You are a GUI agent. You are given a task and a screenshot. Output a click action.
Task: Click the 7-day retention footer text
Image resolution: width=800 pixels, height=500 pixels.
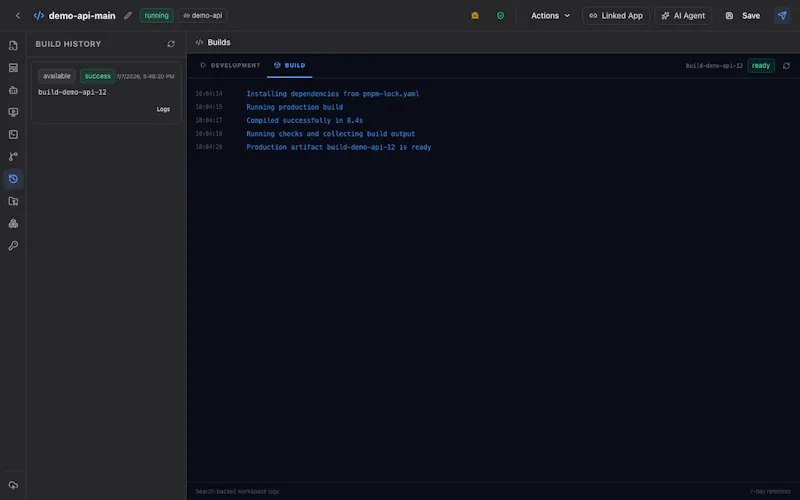point(770,491)
